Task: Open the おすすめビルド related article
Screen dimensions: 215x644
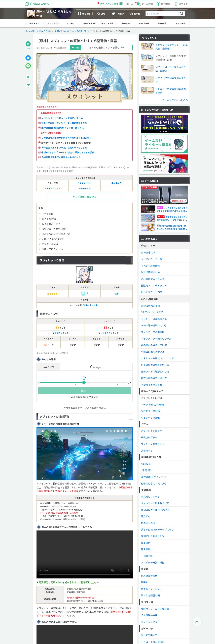Action: (85, 183)
